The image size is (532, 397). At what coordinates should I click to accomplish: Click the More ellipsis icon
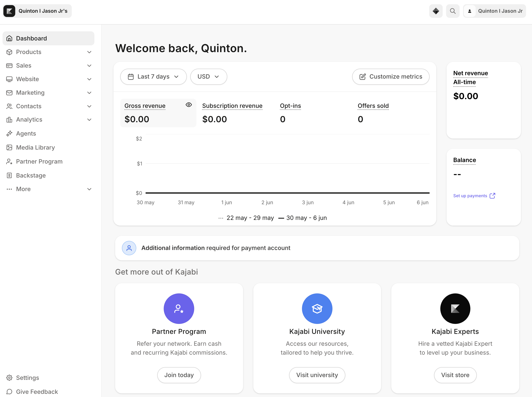[x=9, y=189]
